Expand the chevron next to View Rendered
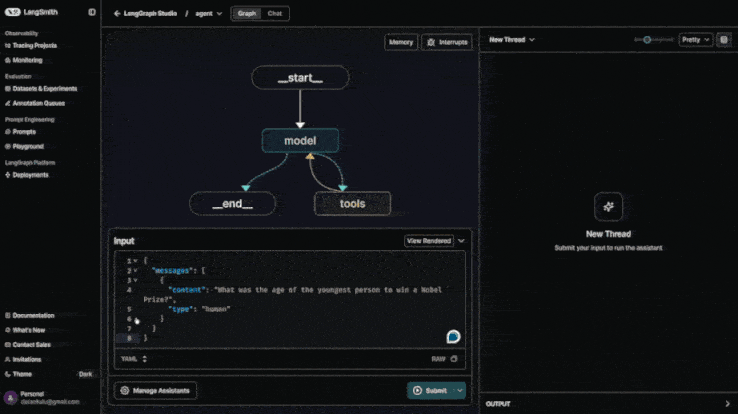The height and width of the screenshot is (414, 738). 461,241
